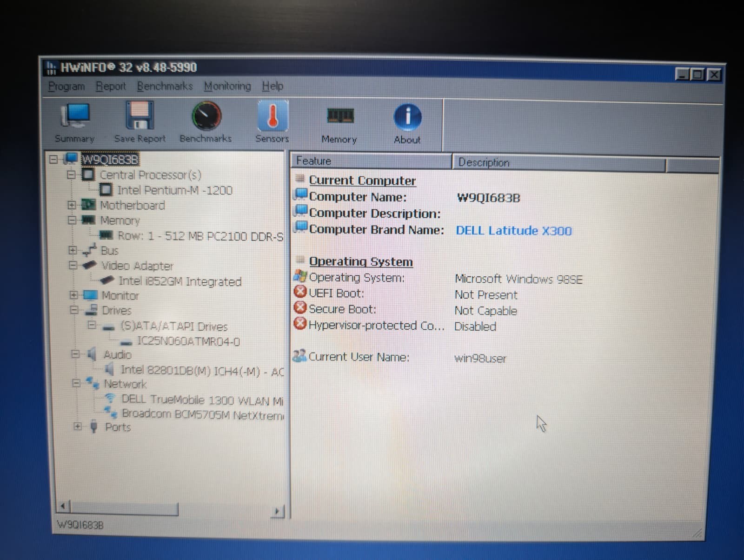
Task: Click the DELL TrueMobile wireless icon
Action: coord(110,399)
